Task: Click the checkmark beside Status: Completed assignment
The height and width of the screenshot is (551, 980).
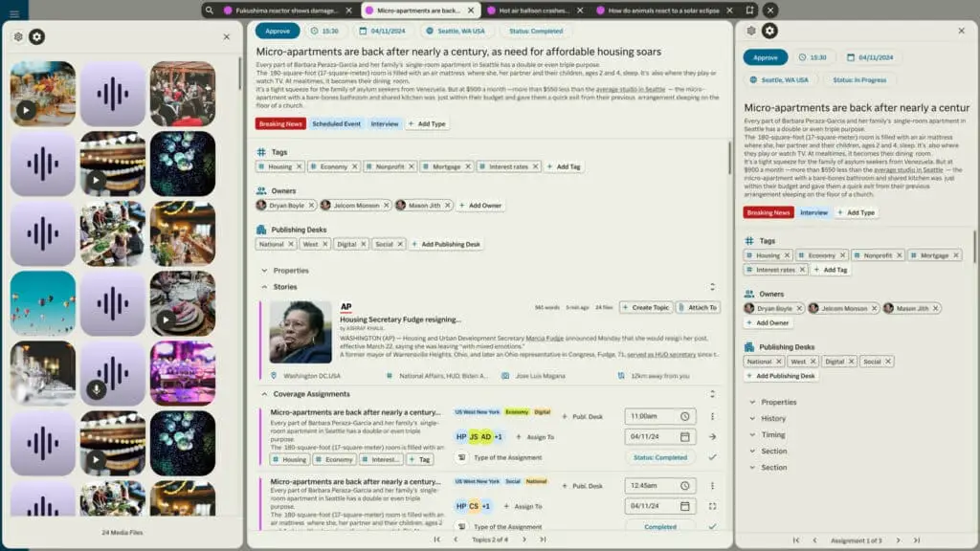Action: 712,457
